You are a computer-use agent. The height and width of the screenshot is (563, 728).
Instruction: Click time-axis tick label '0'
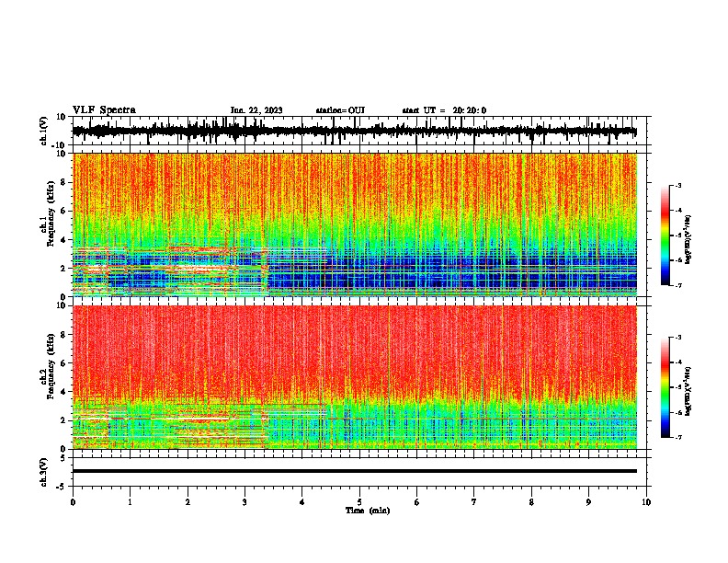(73, 502)
